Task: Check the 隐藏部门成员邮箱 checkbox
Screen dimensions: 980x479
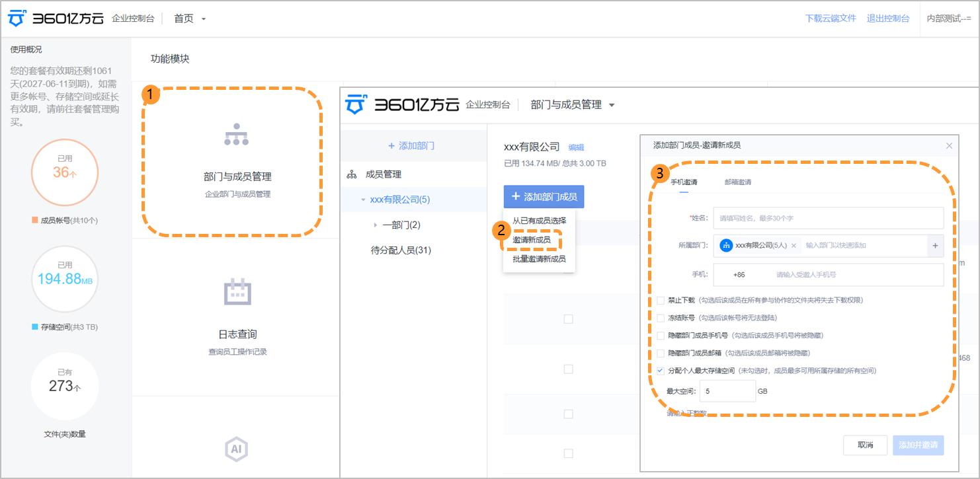Action: click(661, 353)
